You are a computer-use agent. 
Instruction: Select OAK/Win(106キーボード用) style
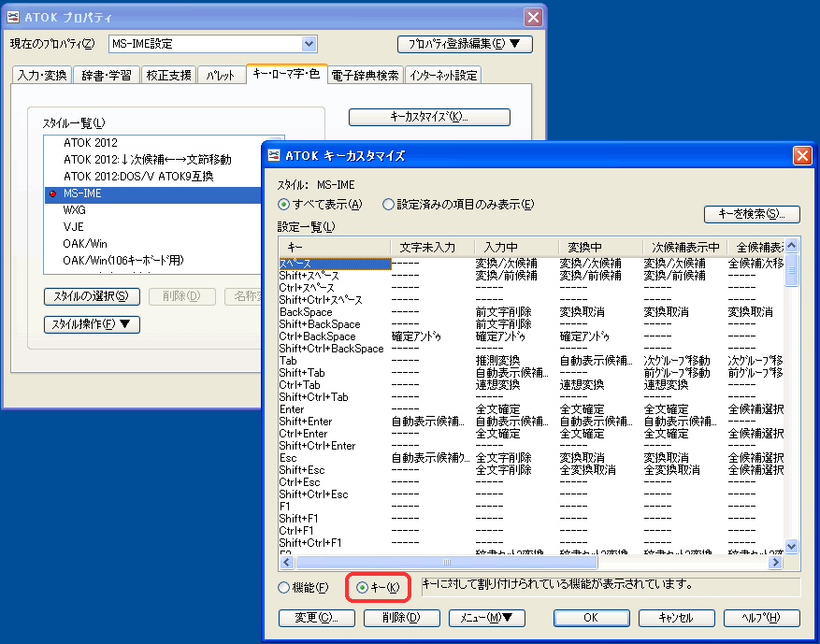point(123,261)
